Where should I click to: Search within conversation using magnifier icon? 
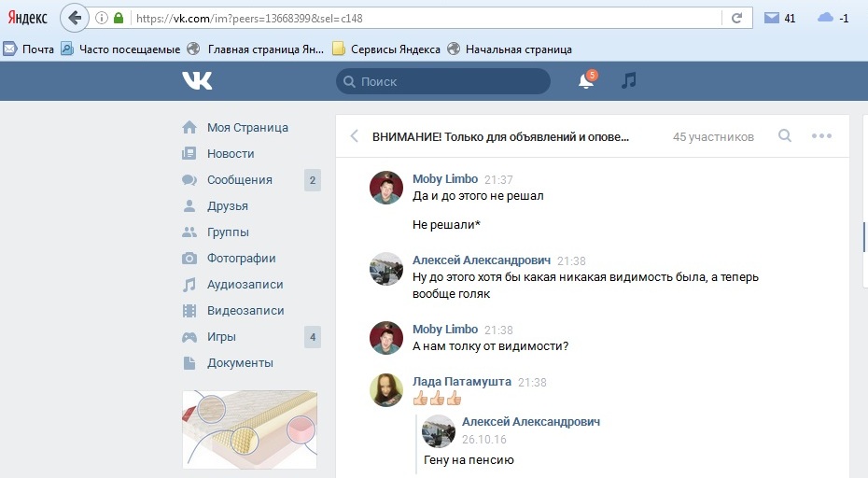pos(784,135)
